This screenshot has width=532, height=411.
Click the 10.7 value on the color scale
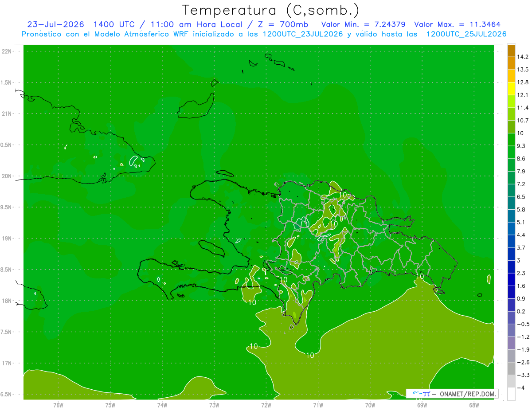(x=523, y=121)
